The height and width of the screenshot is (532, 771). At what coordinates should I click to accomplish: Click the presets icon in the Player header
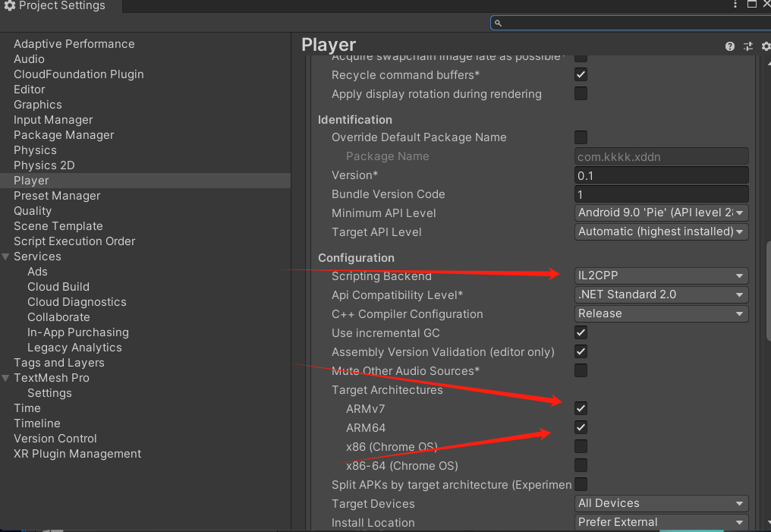(747, 46)
